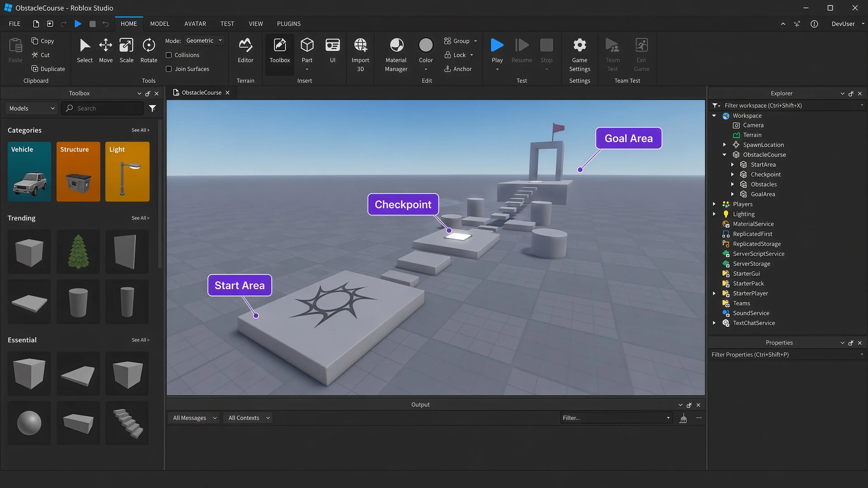Open the Mode Geometric dropdown
The image size is (868, 488).
(x=204, y=40)
